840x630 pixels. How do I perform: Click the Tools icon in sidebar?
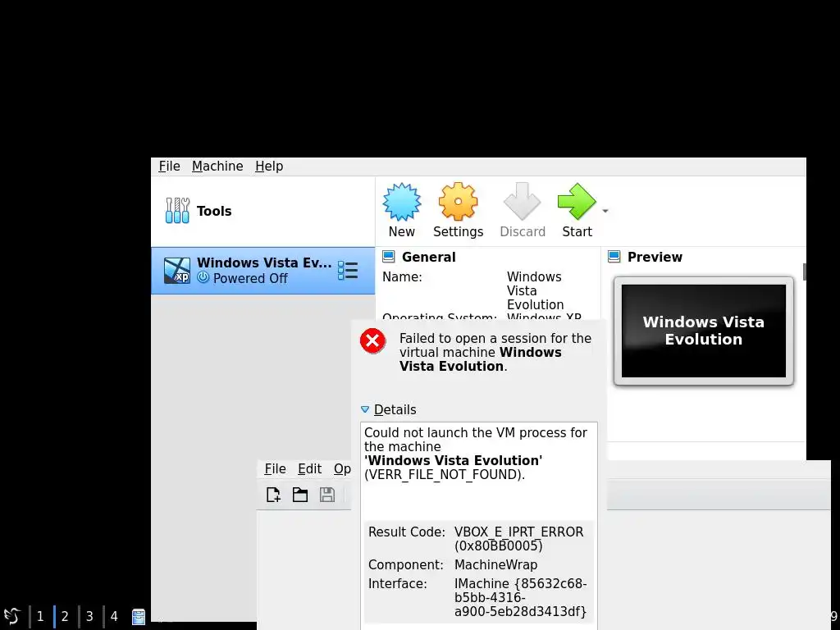tap(177, 211)
